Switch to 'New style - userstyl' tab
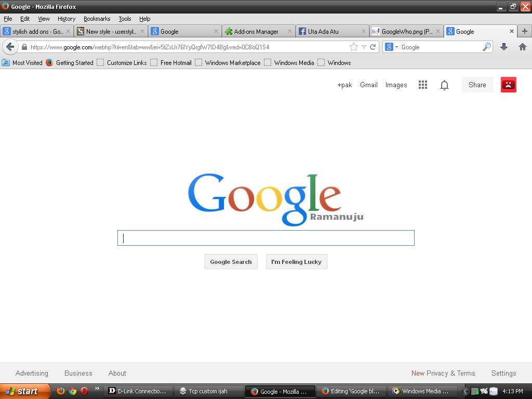 click(x=111, y=31)
